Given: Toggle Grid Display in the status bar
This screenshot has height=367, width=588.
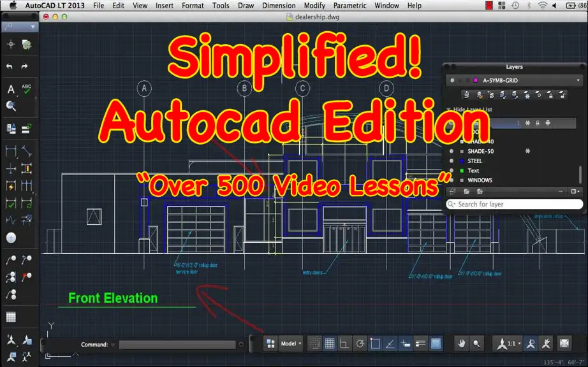Looking at the screenshot, I should point(330,343).
